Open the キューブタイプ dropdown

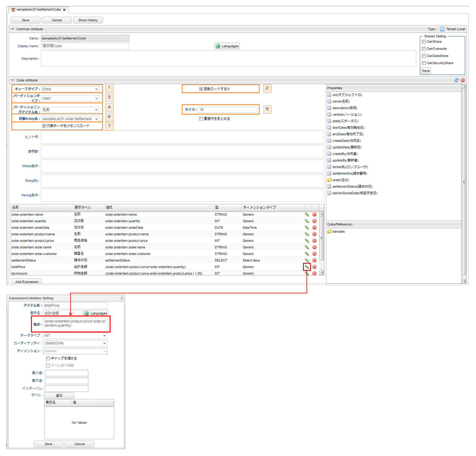click(x=70, y=89)
